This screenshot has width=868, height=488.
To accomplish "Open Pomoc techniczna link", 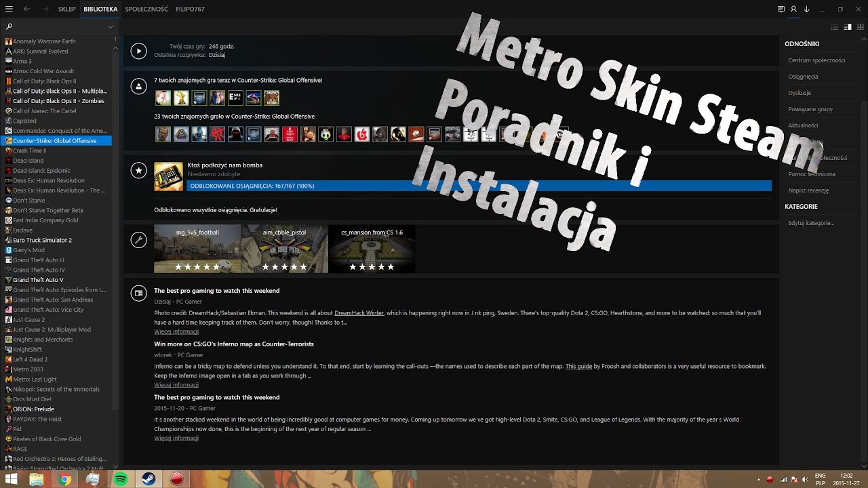I will (812, 174).
